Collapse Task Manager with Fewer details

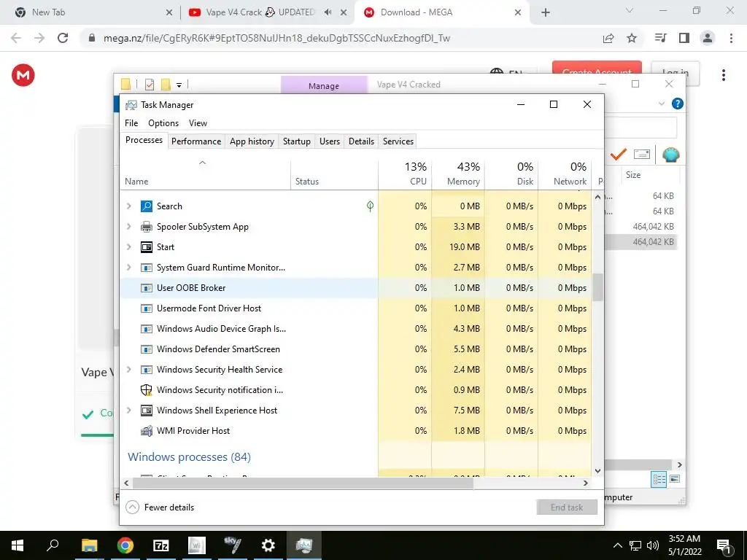tap(160, 507)
